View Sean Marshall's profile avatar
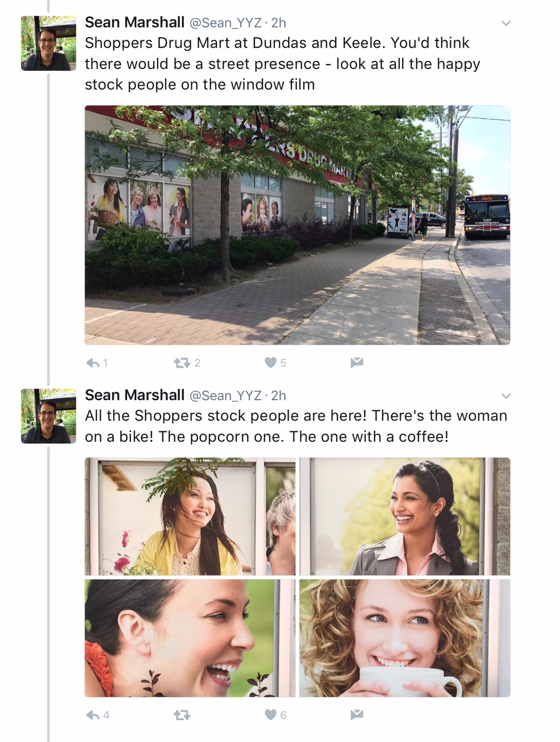 [48, 43]
